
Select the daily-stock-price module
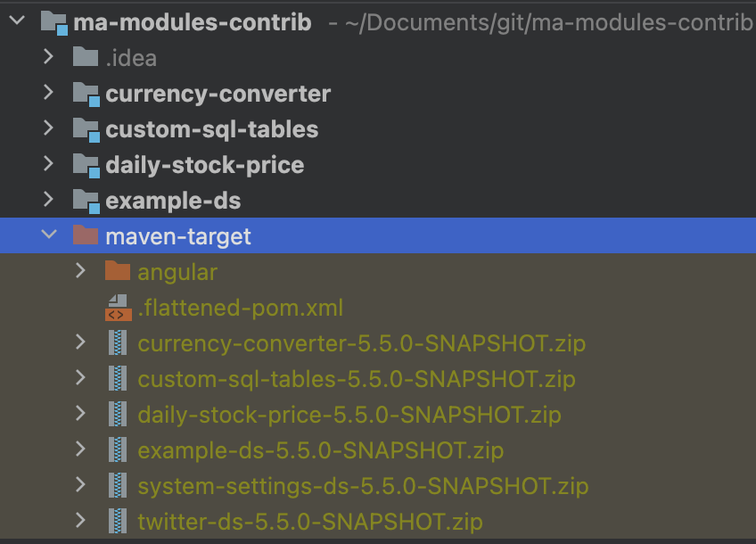click(205, 165)
